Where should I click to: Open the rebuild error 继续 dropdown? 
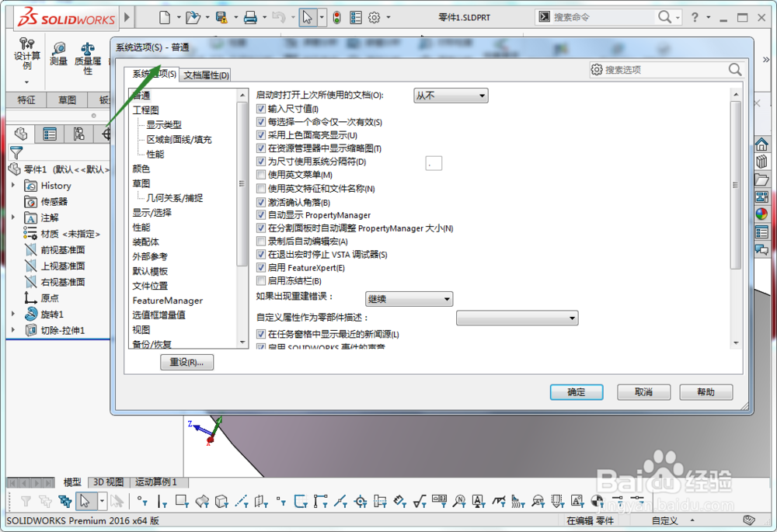[x=407, y=299]
